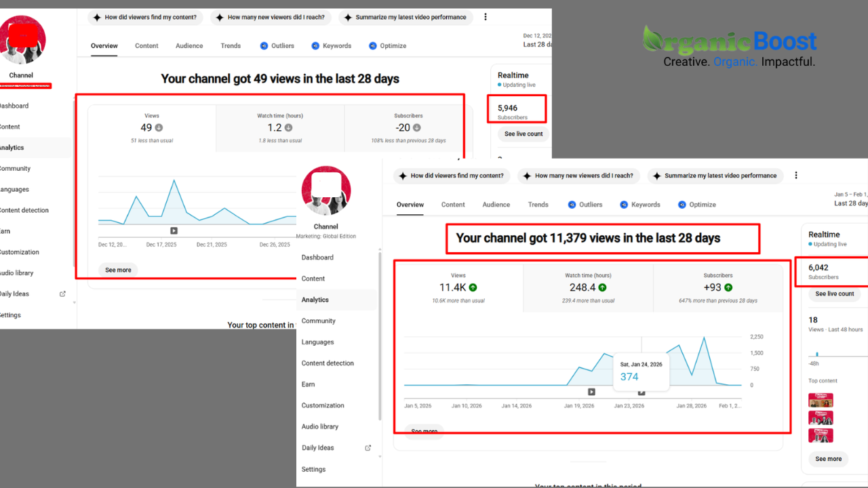The image size is (868, 488).
Task: Switch to Audience tab in the 11,379-views dashboard
Action: (496, 205)
